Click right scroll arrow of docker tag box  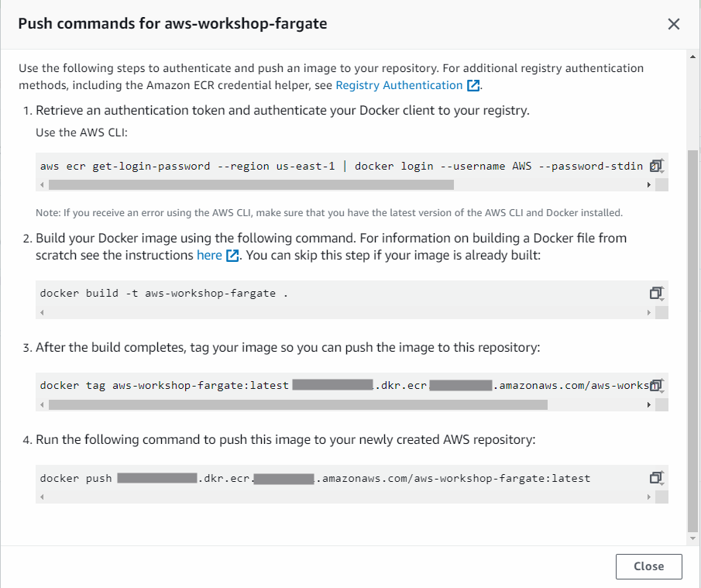click(x=648, y=404)
